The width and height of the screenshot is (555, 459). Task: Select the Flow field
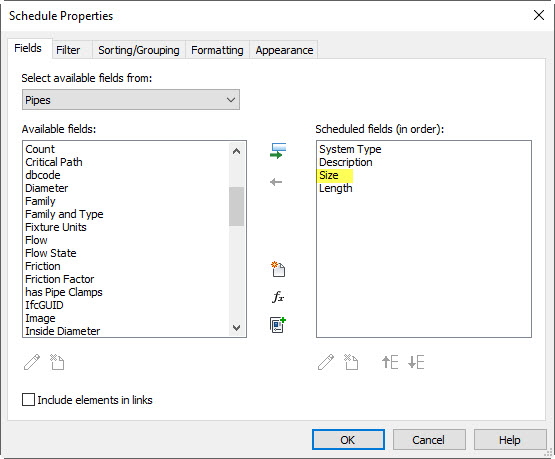click(36, 240)
